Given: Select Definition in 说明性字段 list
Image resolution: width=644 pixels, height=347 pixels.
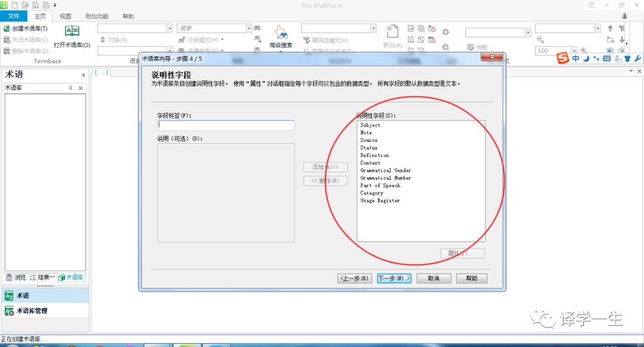Looking at the screenshot, I should tap(374, 156).
